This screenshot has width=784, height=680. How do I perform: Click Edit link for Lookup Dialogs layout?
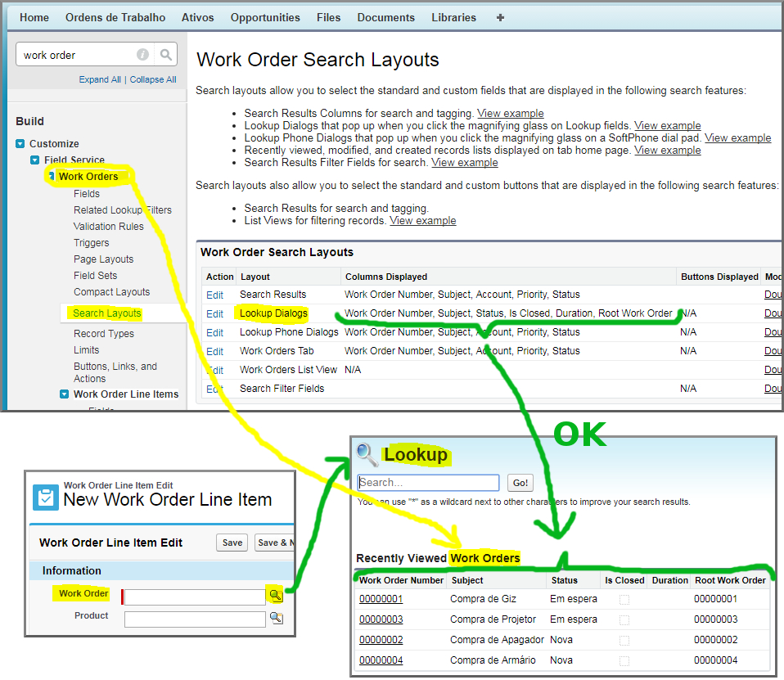214,313
